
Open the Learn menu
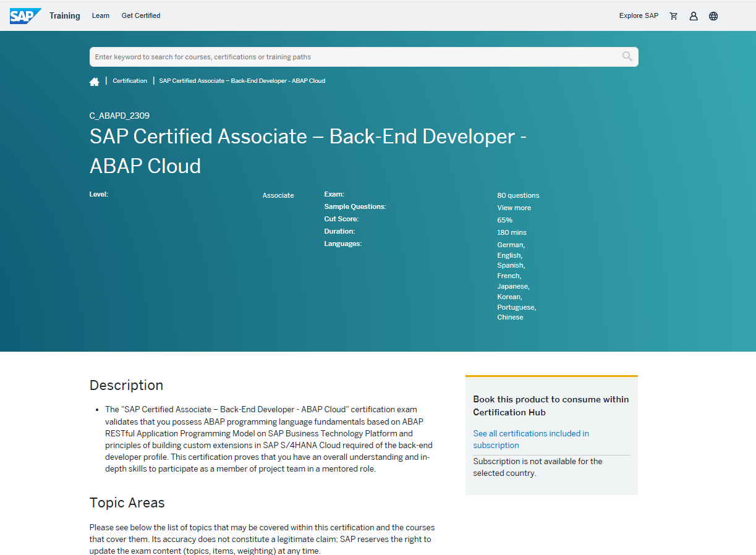click(x=100, y=15)
